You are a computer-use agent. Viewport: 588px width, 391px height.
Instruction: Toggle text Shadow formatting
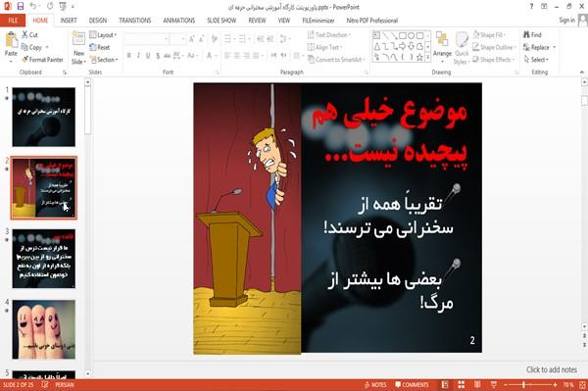[158, 56]
